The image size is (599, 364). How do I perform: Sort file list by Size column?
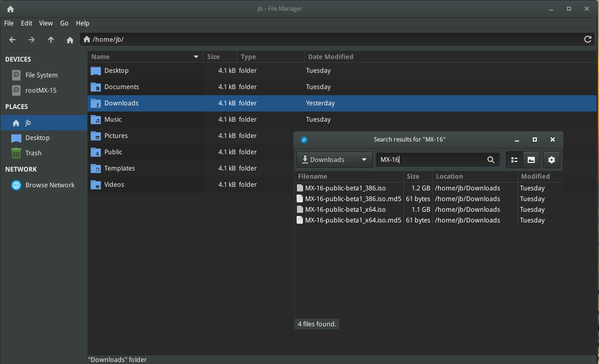click(x=220, y=57)
